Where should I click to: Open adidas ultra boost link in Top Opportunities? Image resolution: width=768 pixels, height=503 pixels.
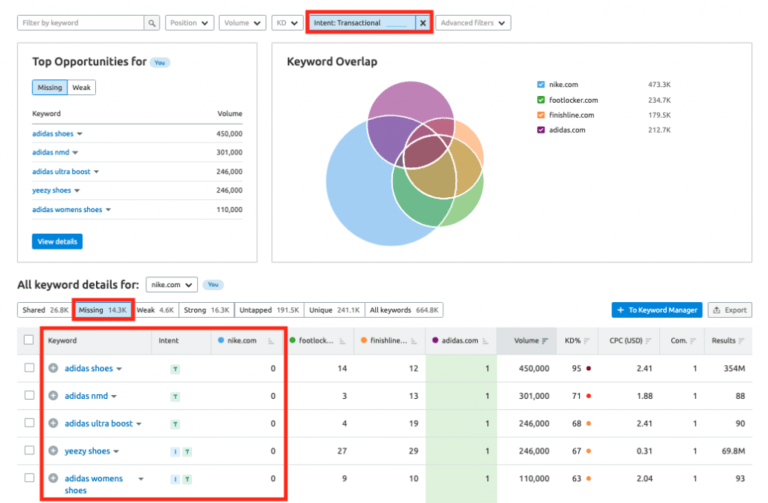[61, 171]
